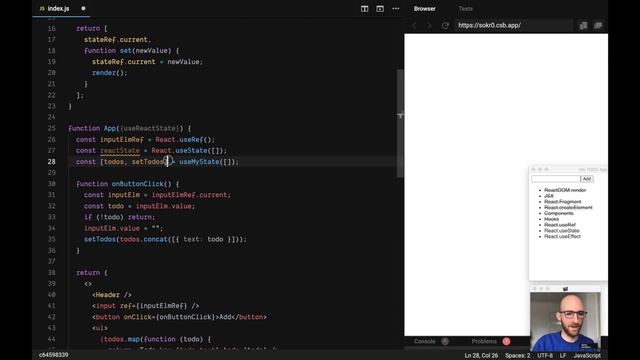This screenshot has width=640, height=360.
Task: Click '<Header />' on line 40
Action: 112,295
